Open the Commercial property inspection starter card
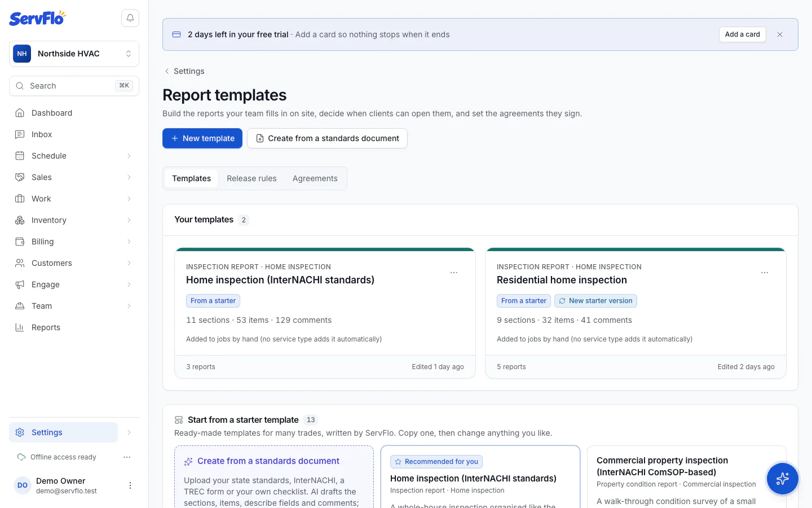The height and width of the screenshot is (508, 812). tap(687, 477)
